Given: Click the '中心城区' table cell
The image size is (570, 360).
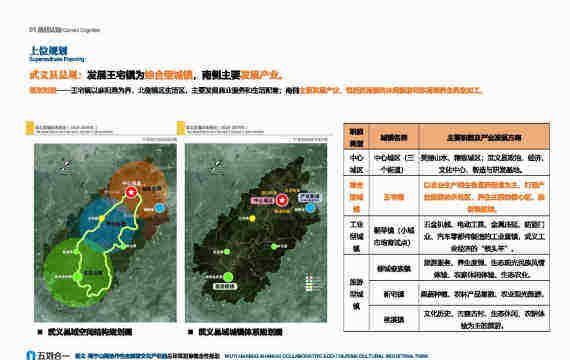Looking at the screenshot, I should coord(356,163).
